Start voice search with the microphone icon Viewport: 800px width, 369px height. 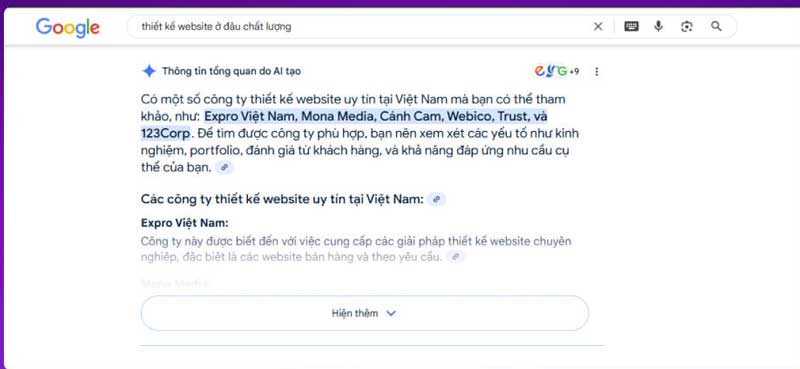coord(659,27)
